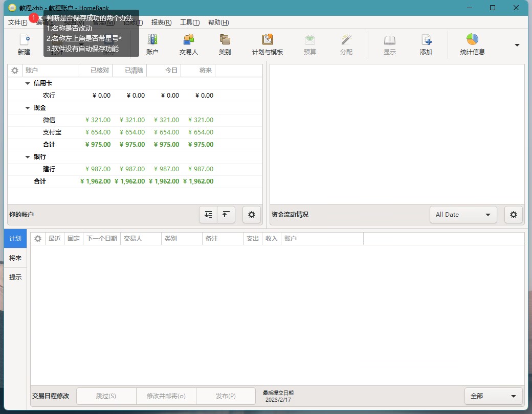The image size is (532, 414).
Task: Open the 报表(R) menu
Action: tap(161, 22)
